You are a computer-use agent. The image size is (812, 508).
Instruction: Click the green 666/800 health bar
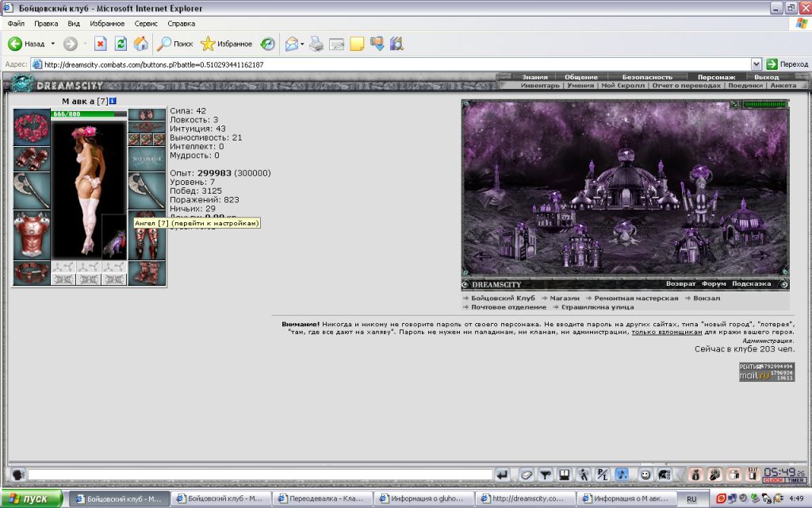89,114
